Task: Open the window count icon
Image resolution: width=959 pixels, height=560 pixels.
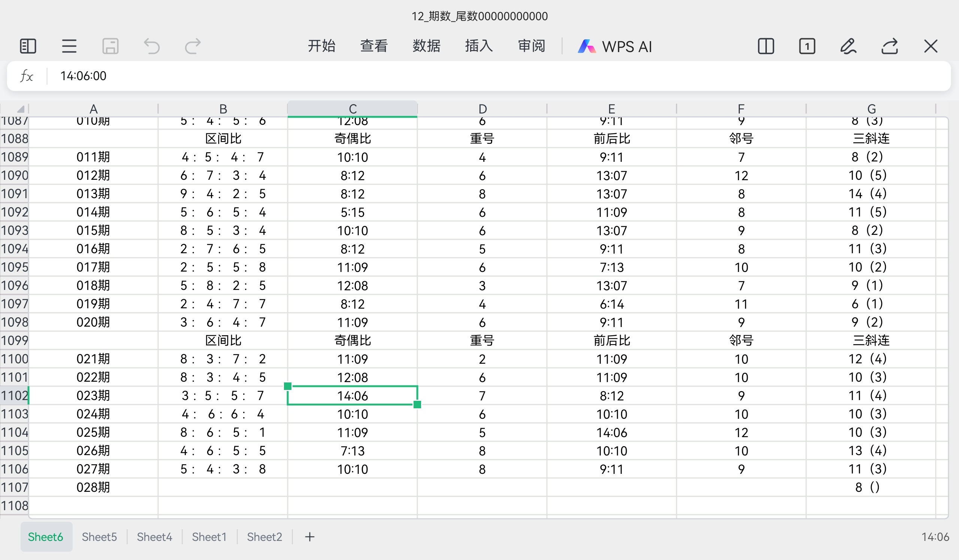Action: [807, 46]
